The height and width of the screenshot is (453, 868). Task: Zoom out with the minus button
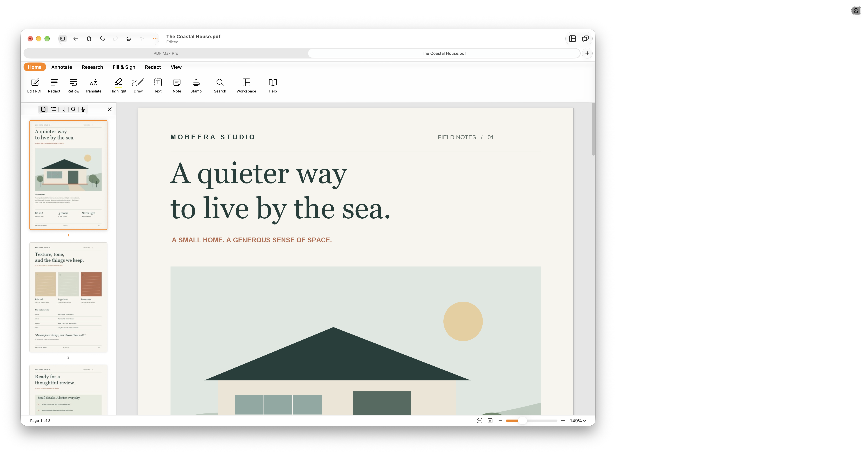tap(500, 421)
